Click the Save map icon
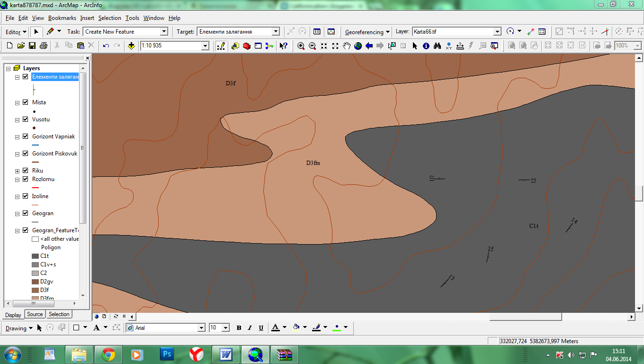Viewport: 644px width, 364px height. 32,46
